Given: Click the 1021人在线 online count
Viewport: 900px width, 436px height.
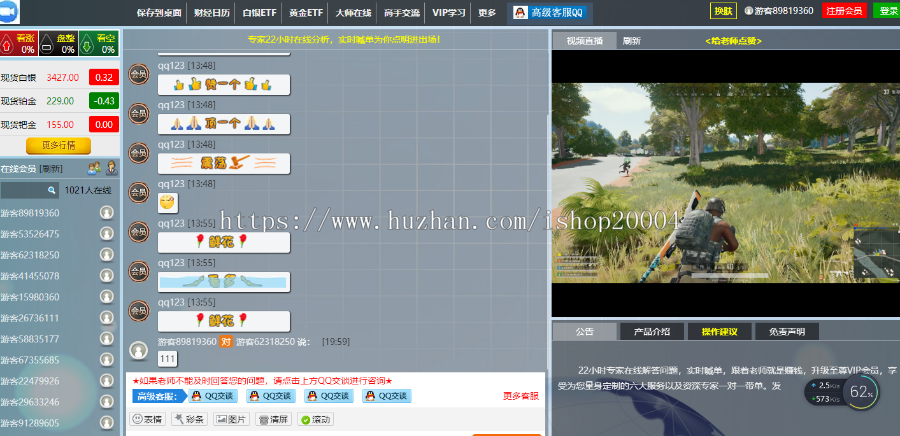Looking at the screenshot, I should [88, 190].
